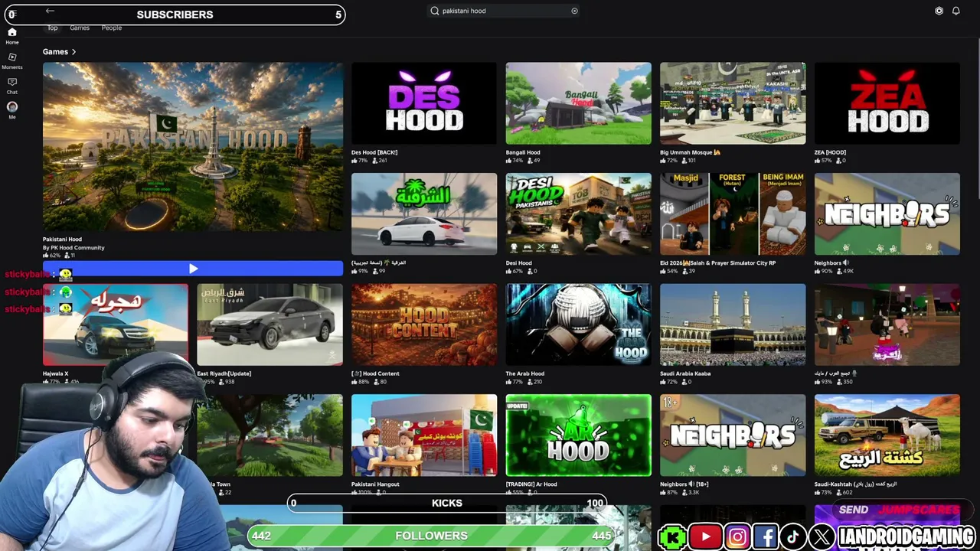Switch to the Games search tab
980x551 pixels.
click(x=80, y=28)
